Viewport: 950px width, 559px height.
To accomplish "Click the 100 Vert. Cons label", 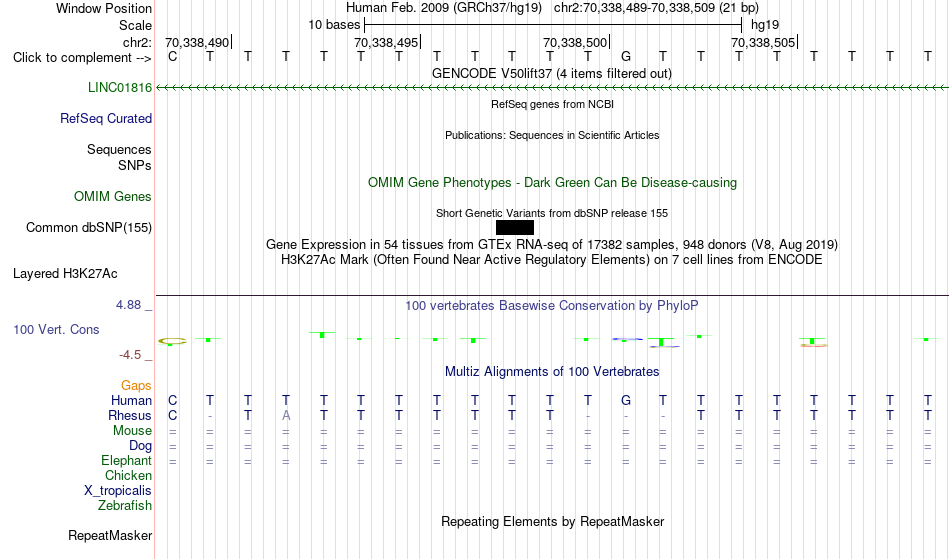I will coord(56,329).
